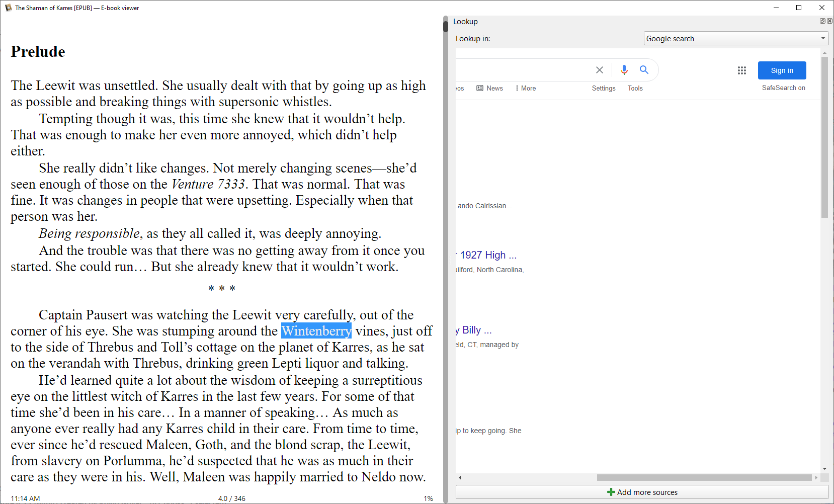Click the E-book viewer app icon in title bar
834x504 pixels.
tap(8, 8)
